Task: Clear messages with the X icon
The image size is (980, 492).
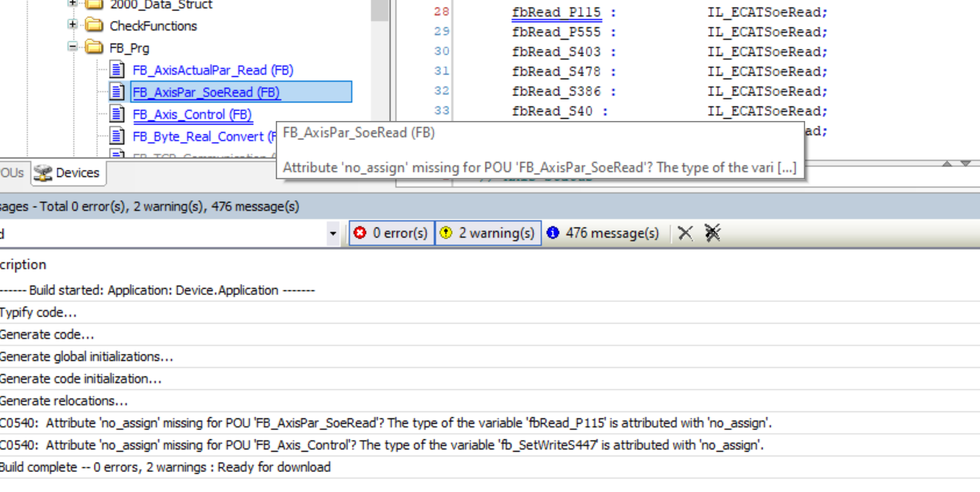Action: click(x=685, y=233)
